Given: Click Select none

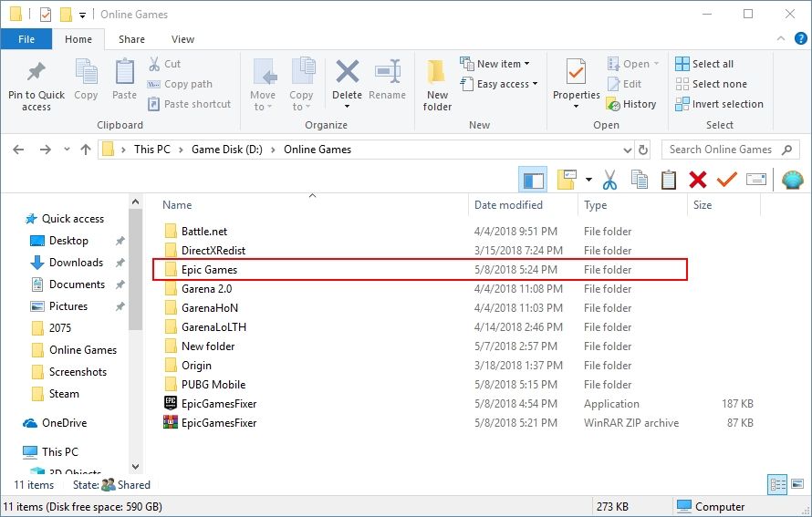Looking at the screenshot, I should [x=711, y=84].
